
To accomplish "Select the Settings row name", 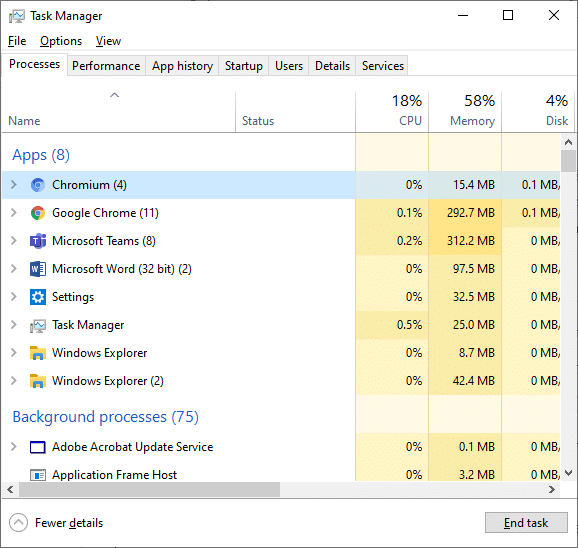I will tap(73, 297).
